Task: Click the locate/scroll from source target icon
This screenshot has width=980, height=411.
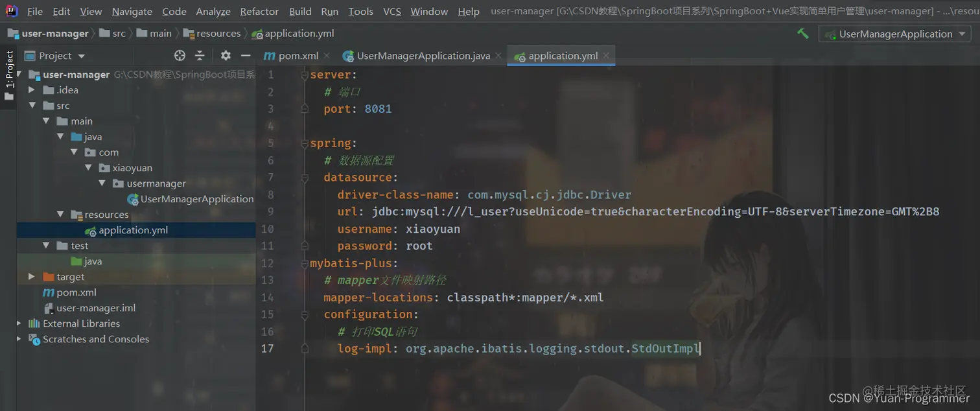Action: tap(180, 56)
